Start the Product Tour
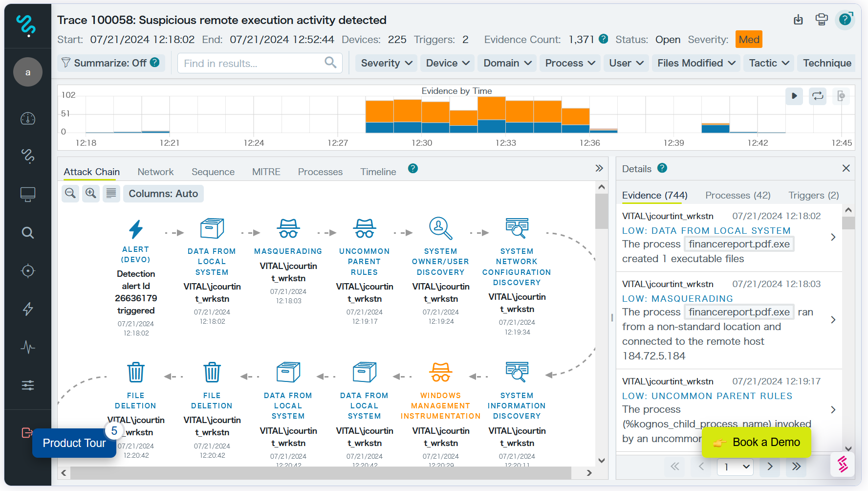 (x=74, y=443)
